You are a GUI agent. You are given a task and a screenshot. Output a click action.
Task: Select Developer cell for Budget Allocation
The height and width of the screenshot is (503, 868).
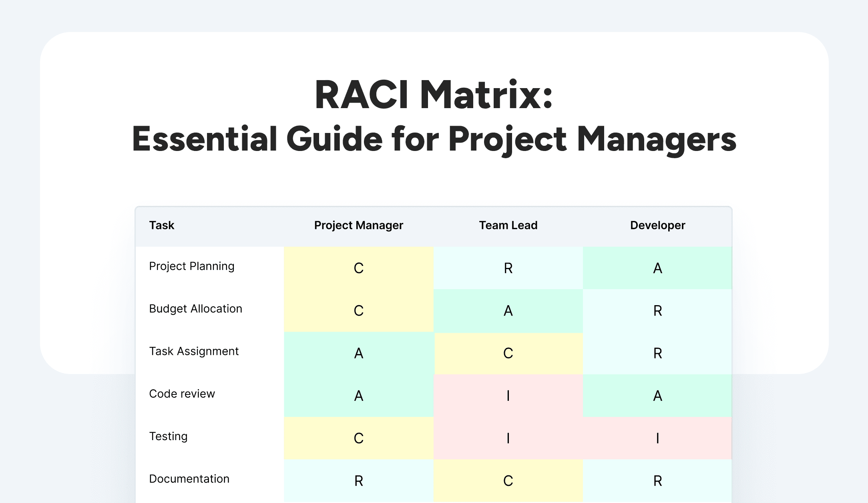pyautogui.click(x=657, y=310)
